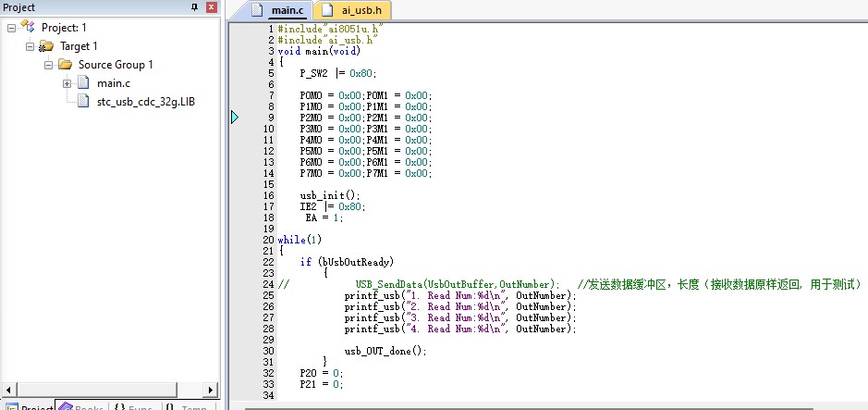
Task: Open the Books tab at panel bottom
Action: click(82, 406)
